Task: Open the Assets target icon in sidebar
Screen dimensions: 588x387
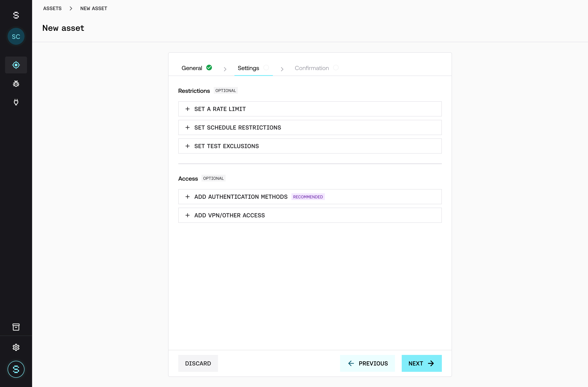Action: [x=16, y=65]
